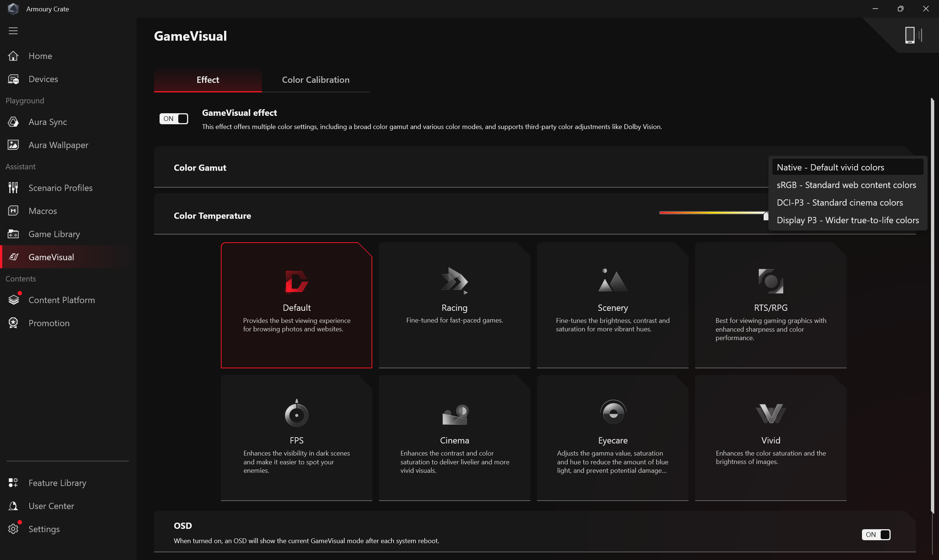Viewport: 939px width, 560px height.
Task: Click the Vivid mode V icon
Action: coord(771,413)
